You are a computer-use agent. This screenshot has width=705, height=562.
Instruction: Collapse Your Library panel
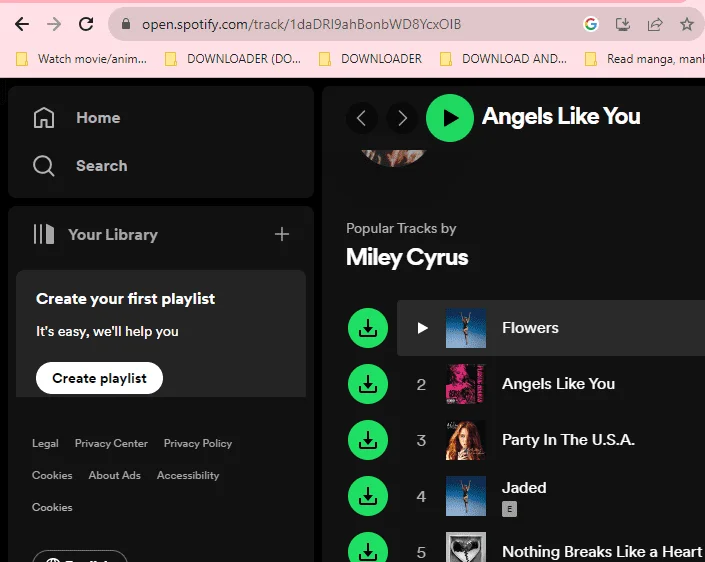point(95,234)
